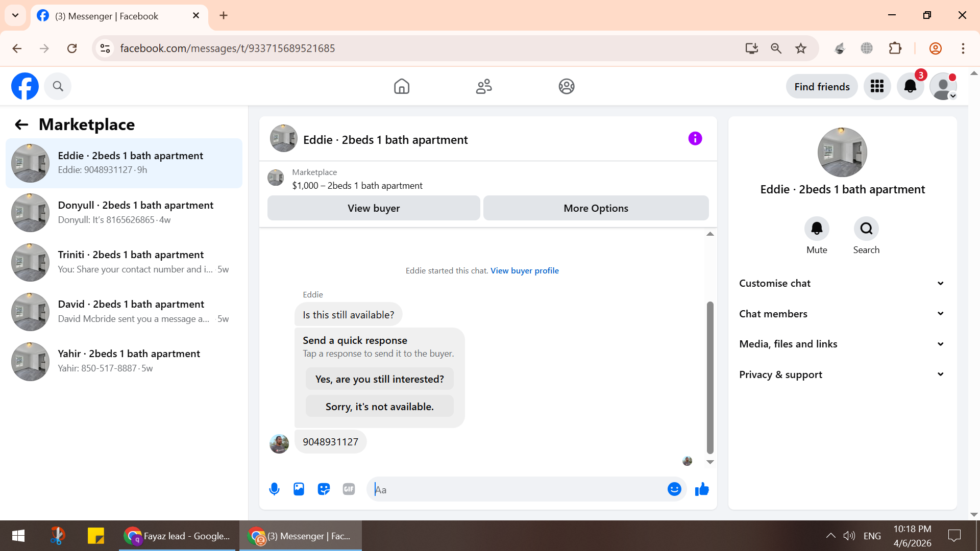Screen dimensions: 980x551
Task: Choose a GIF icon
Action: 349,489
